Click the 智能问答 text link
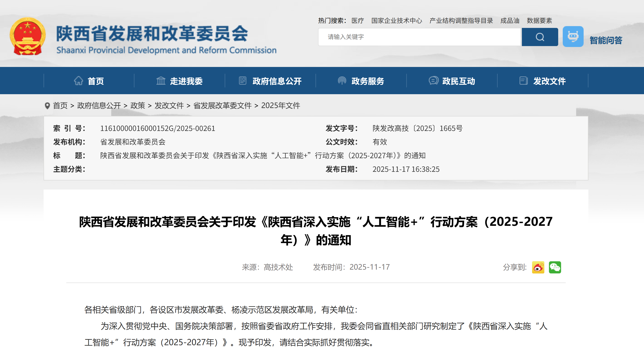The image size is (644, 357). 606,40
